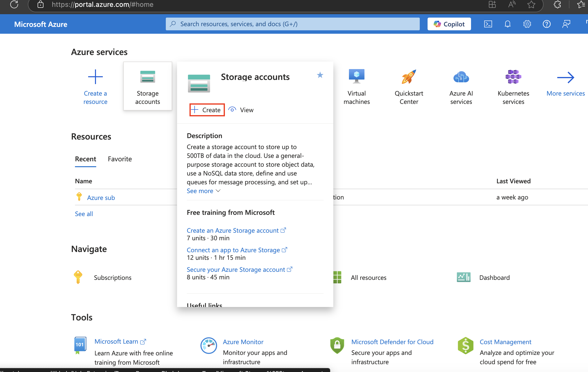Toggle favorite star on Storage accounts card

pyautogui.click(x=320, y=75)
